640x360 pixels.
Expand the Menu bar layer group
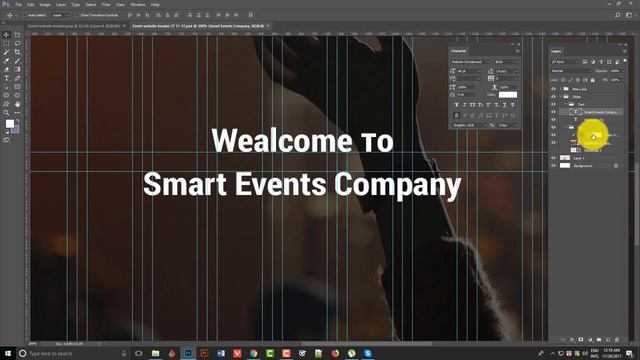[x=561, y=89]
